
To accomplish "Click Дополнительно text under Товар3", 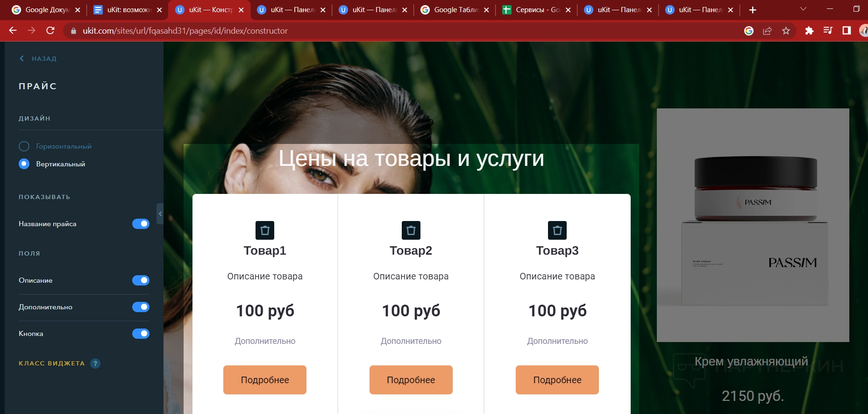I will (557, 341).
